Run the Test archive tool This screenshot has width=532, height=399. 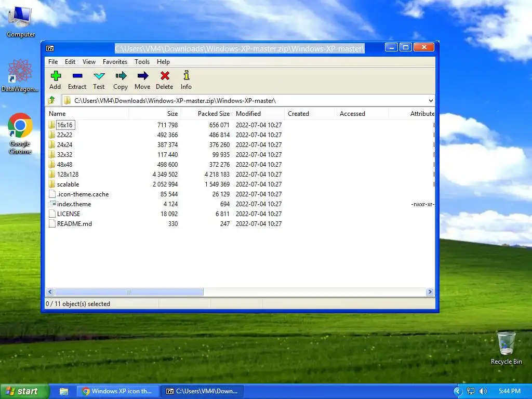click(99, 80)
